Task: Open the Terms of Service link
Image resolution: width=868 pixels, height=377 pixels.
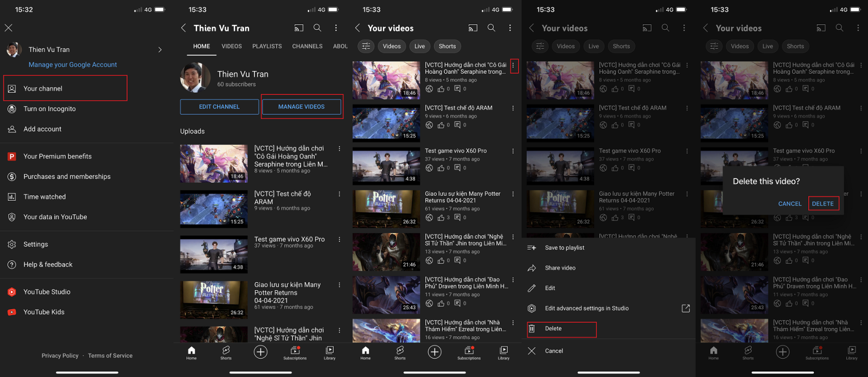Action: (110, 356)
